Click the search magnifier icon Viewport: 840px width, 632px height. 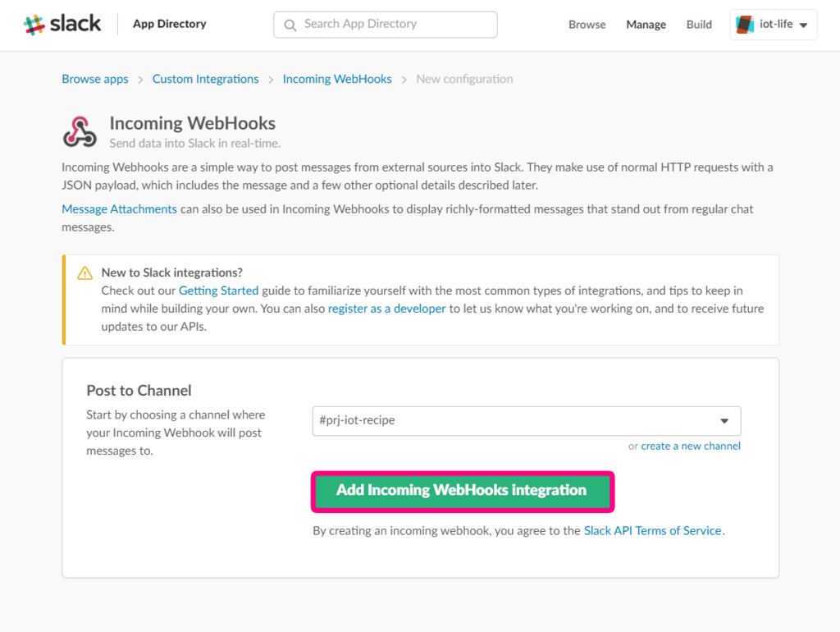(290, 25)
